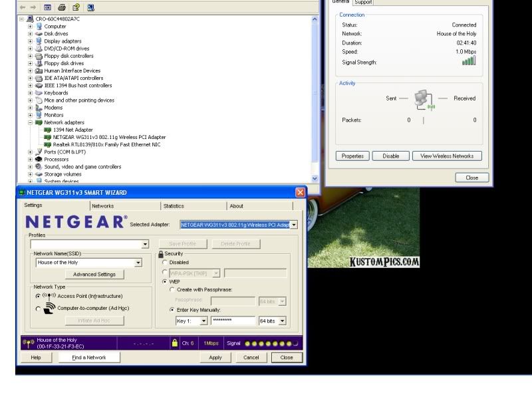Open the Selected Adapter dropdown
This screenshot has height=399, width=532.
click(x=294, y=225)
